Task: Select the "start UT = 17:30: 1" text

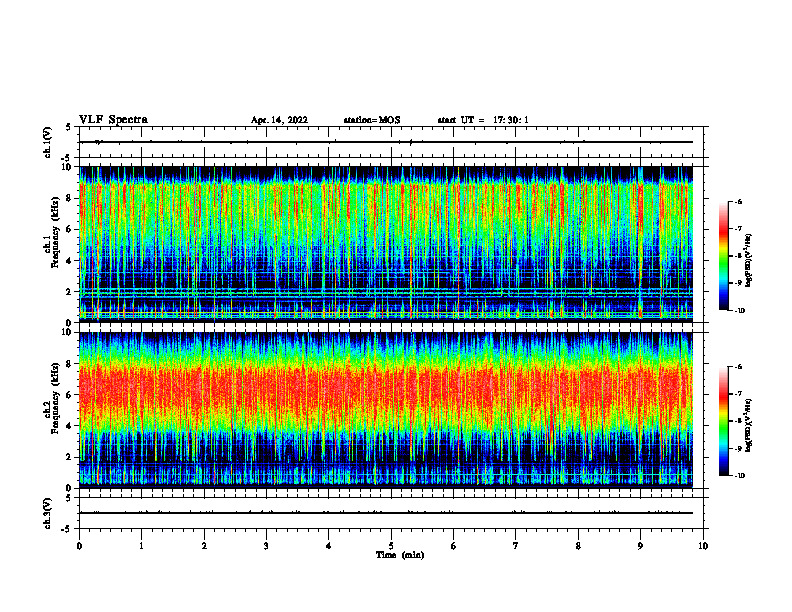Action: pyautogui.click(x=483, y=120)
